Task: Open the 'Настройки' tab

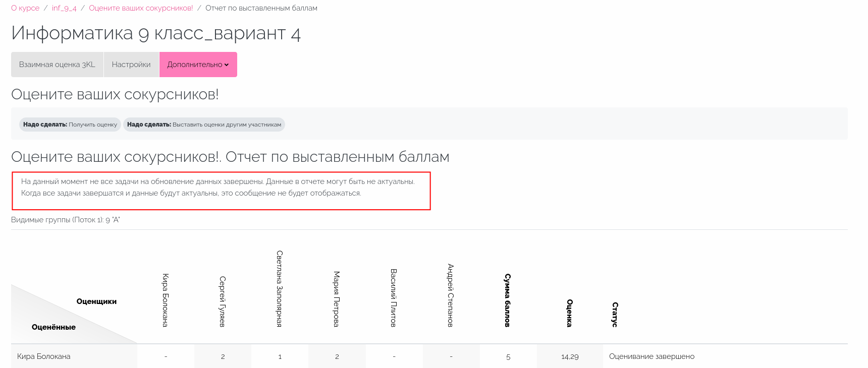Action: pos(131,65)
